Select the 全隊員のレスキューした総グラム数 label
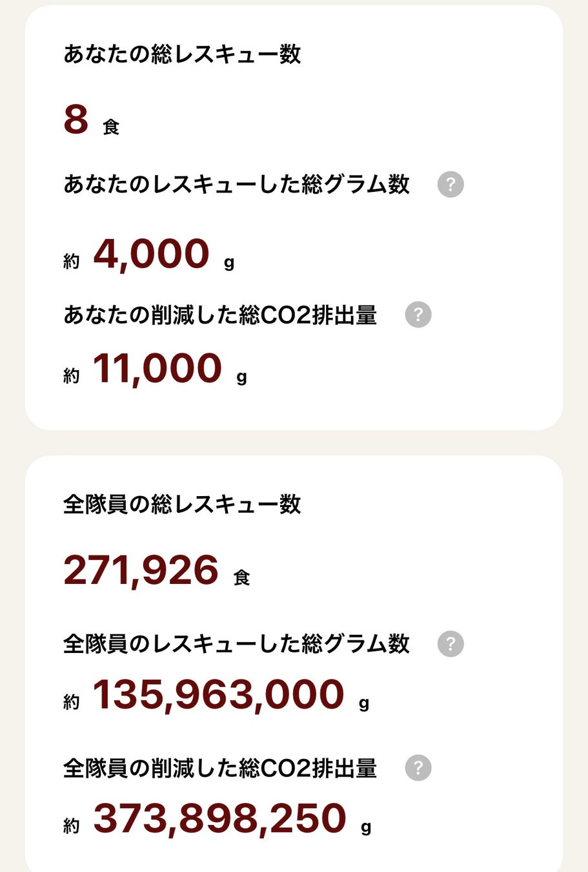Screen dimensions: 588x872 click(x=236, y=644)
